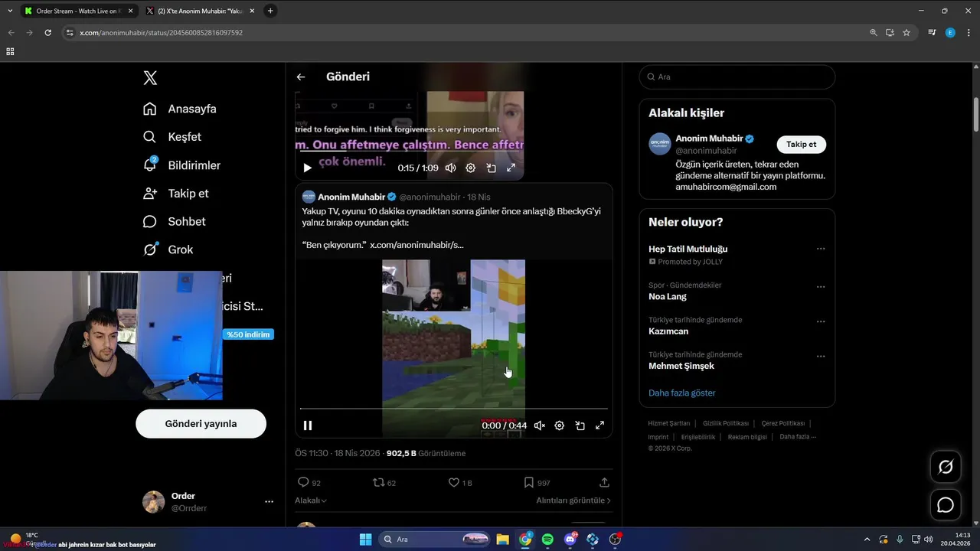Open picture-in-picture on Minecraft video
980x551 pixels.
coord(580,425)
